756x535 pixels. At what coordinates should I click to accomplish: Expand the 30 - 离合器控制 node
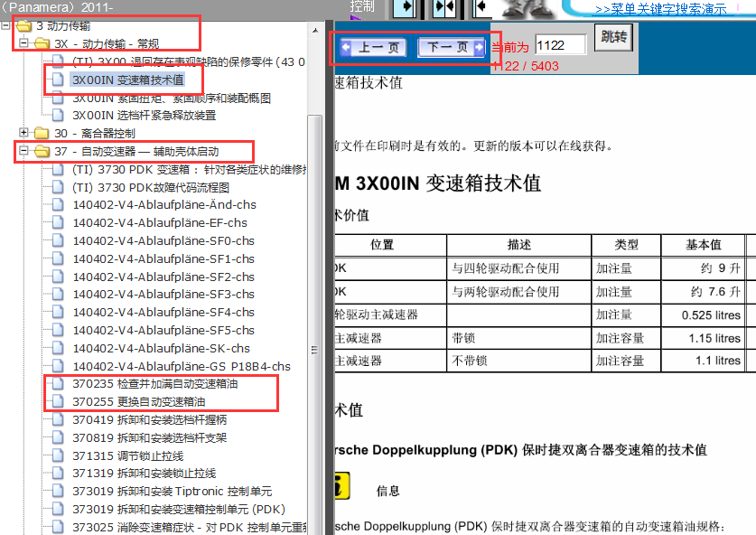[x=23, y=132]
